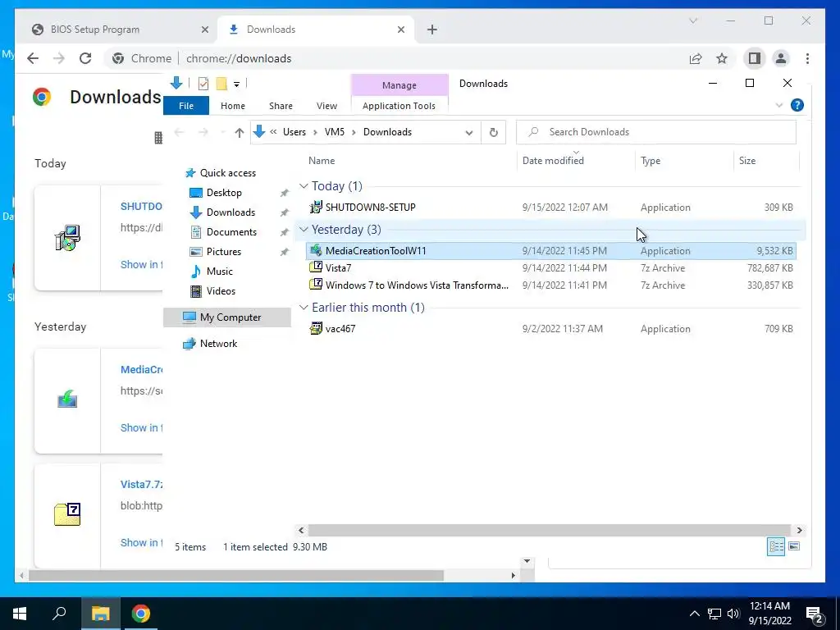Share this page via Chrome share icon
Screen dimensions: 840x630
[x=696, y=58]
